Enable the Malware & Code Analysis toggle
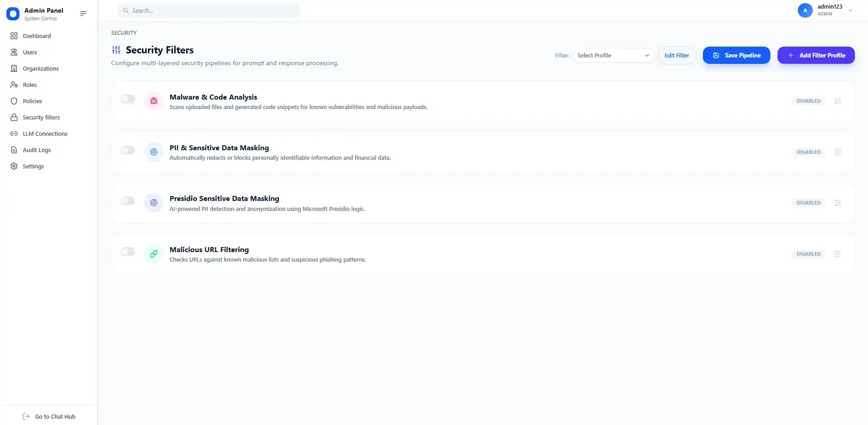 pos(128,99)
